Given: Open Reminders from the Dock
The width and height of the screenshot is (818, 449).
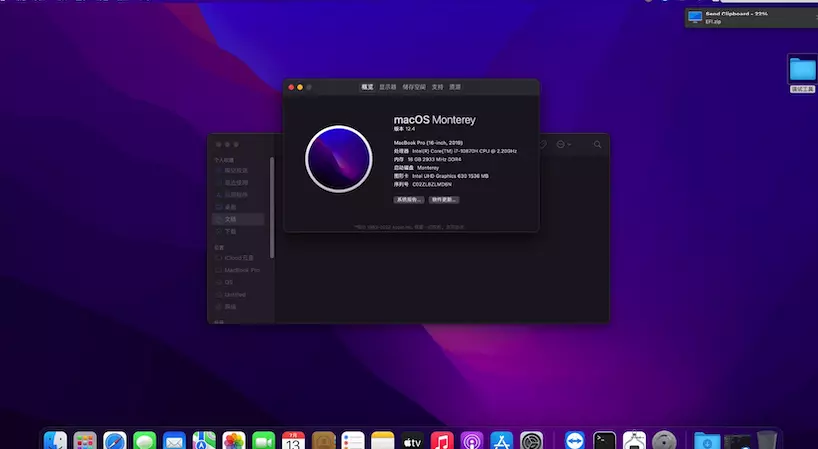Looking at the screenshot, I should (x=353, y=441).
